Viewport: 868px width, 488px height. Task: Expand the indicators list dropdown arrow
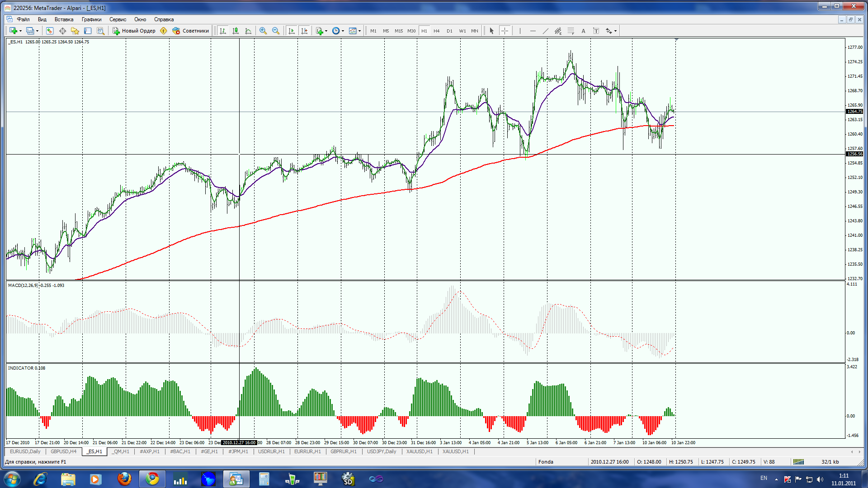(x=326, y=31)
